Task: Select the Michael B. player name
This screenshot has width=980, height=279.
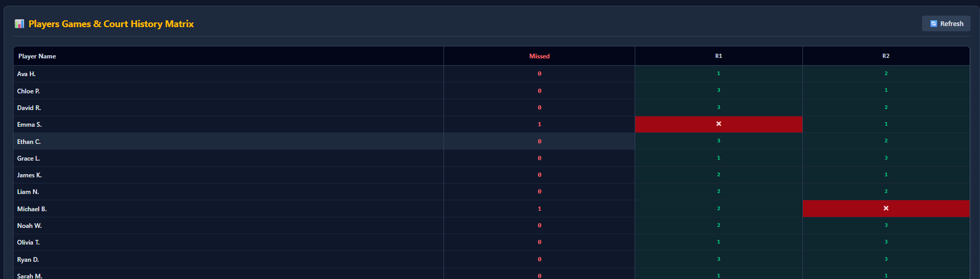Action: click(x=32, y=209)
